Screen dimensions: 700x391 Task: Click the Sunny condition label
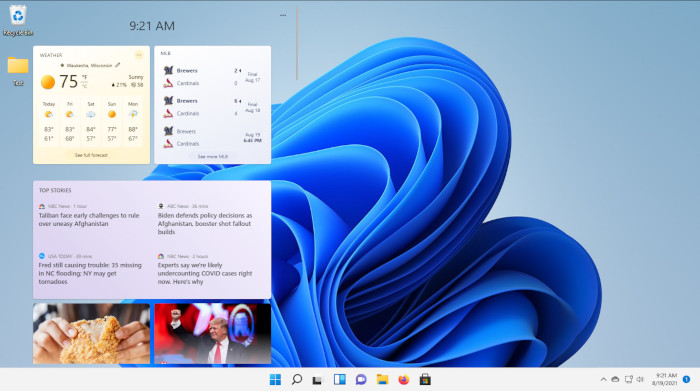(x=136, y=77)
